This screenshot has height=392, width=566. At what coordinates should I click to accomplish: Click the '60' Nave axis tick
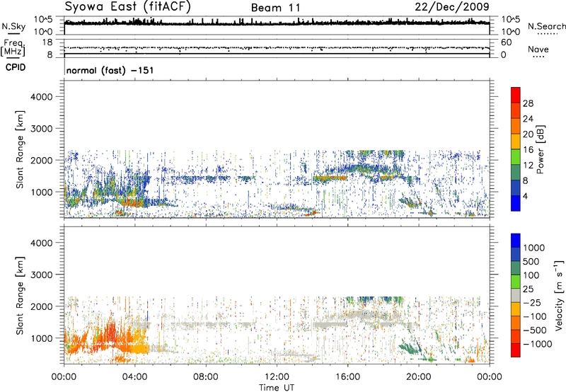(506, 42)
